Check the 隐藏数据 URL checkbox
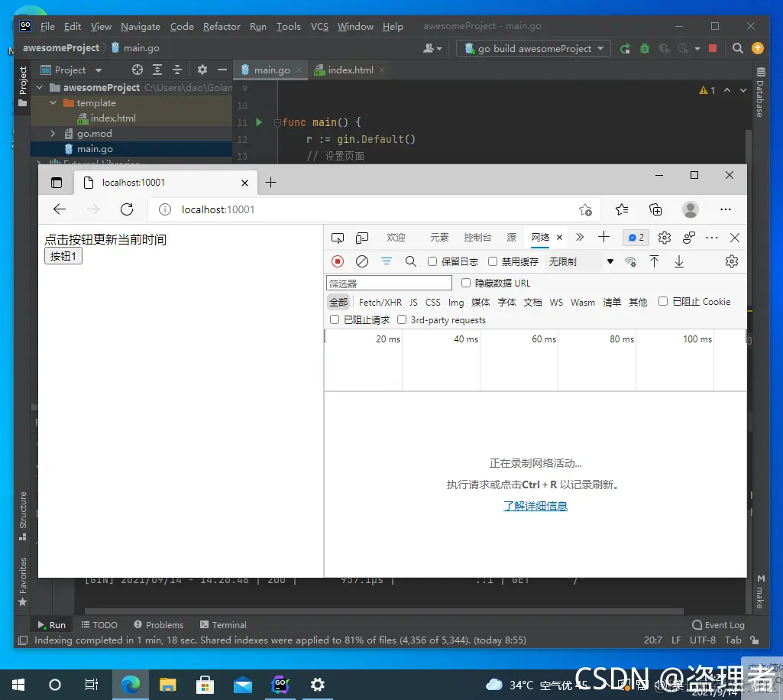Viewport: 783px width, 700px height. (x=465, y=282)
